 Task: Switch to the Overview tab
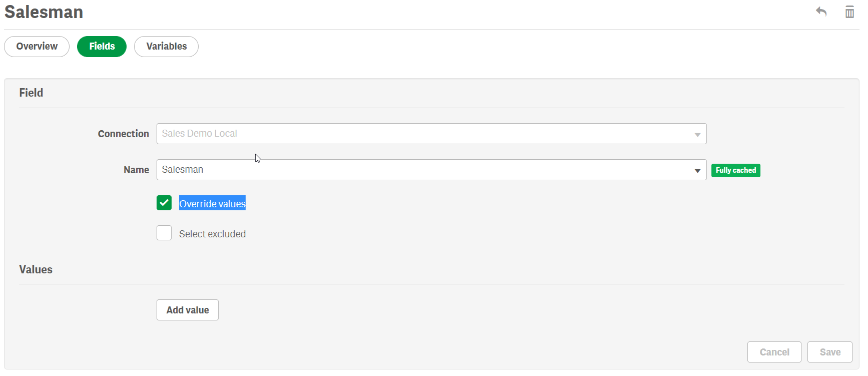click(37, 47)
